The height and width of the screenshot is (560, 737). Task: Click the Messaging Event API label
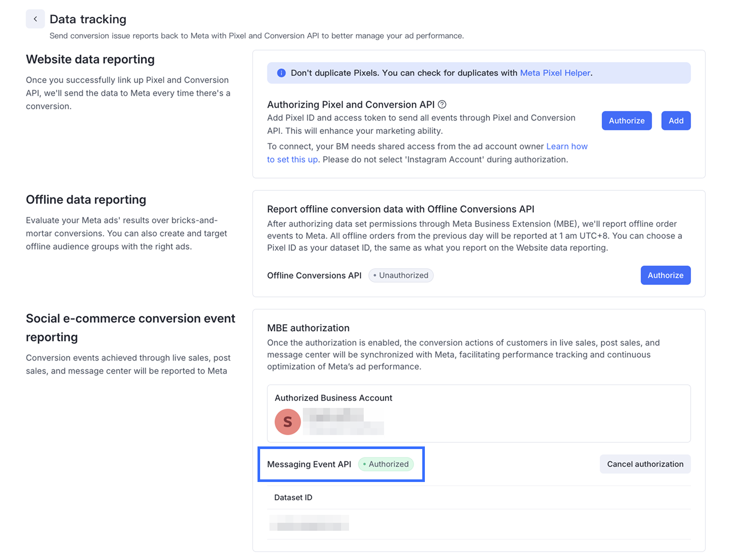[309, 464]
